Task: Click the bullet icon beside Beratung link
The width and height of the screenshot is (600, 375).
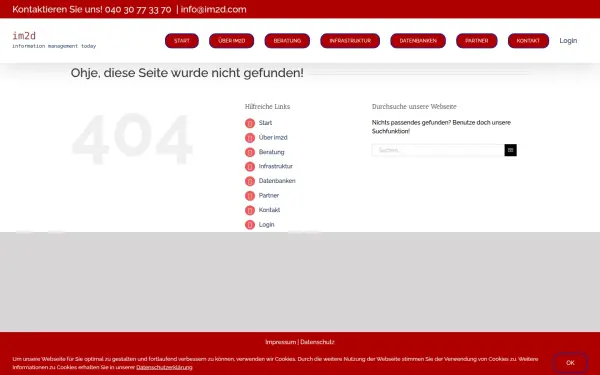Action: [x=250, y=152]
